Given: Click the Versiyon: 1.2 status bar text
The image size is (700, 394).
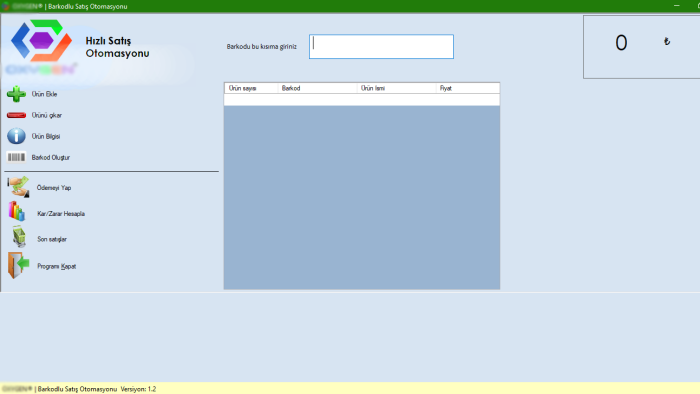Looking at the screenshot, I should (x=138, y=389).
